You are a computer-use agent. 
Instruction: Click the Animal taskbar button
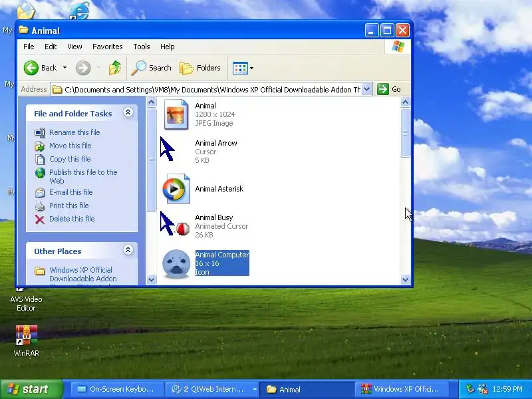(x=307, y=389)
